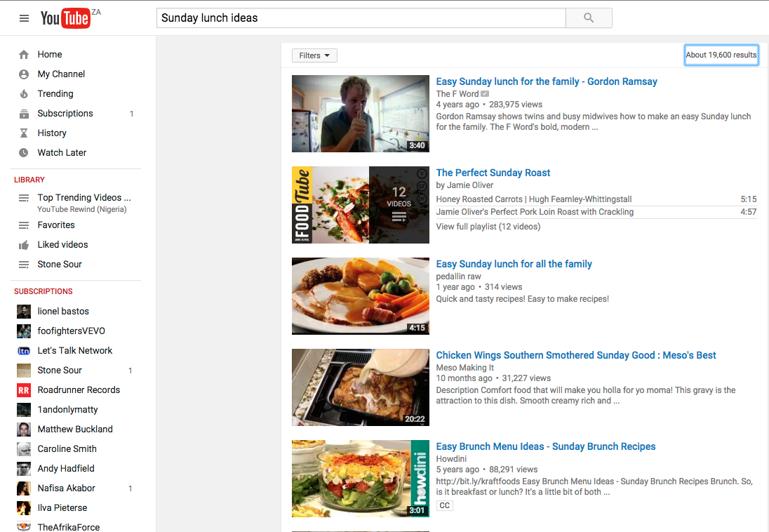Click the Howdini salad bowl thumbnail
769x532 pixels.
(x=361, y=479)
